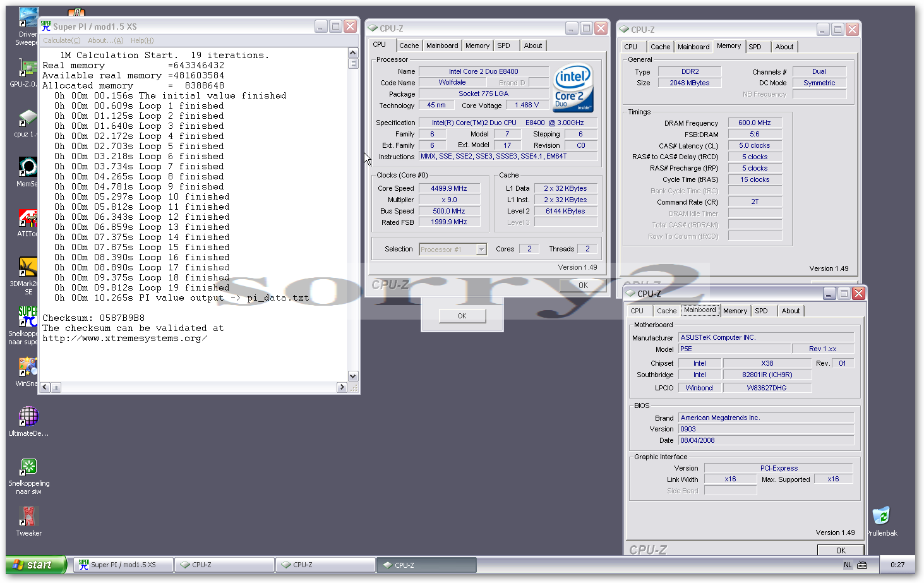Click the Rated FSB value 1999.9 MHz
The image size is (924, 583).
[x=449, y=222]
